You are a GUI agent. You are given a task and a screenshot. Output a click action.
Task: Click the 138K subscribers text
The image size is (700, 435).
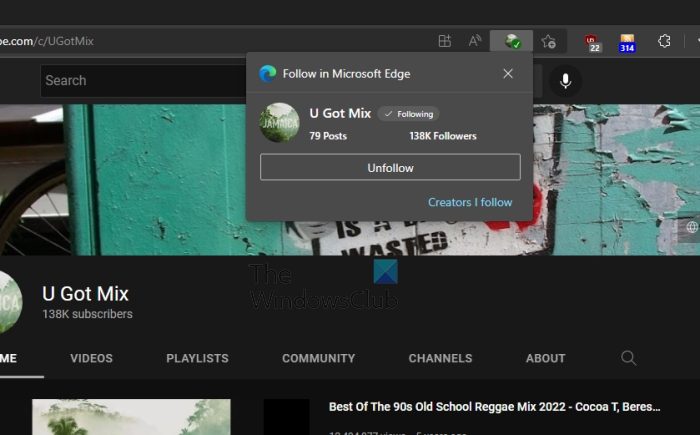click(x=88, y=314)
